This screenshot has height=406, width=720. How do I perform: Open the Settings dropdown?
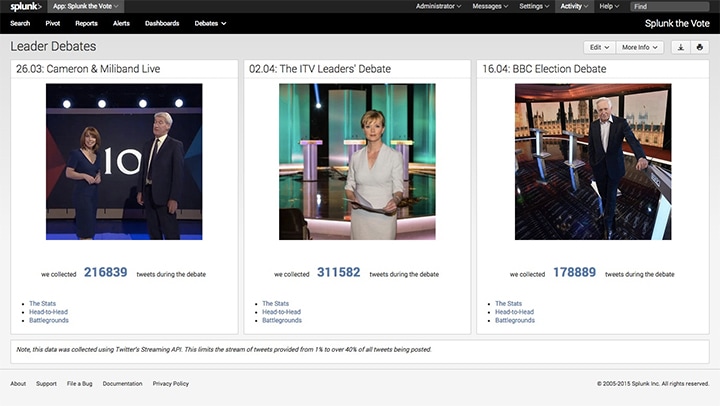pos(534,6)
